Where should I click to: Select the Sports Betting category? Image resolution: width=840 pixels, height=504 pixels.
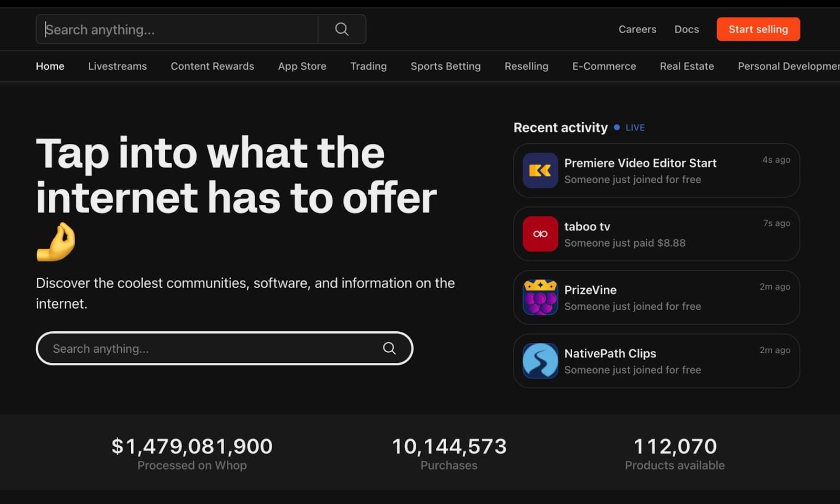pos(445,66)
